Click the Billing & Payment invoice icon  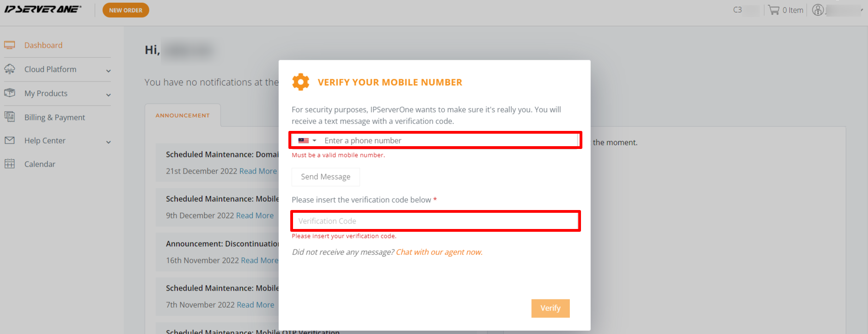[x=10, y=117]
